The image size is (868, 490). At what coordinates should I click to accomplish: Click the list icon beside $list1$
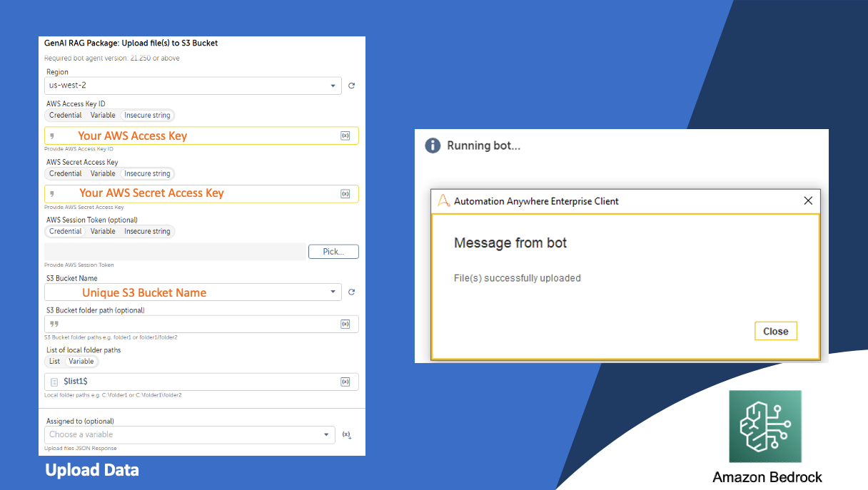pos(54,382)
